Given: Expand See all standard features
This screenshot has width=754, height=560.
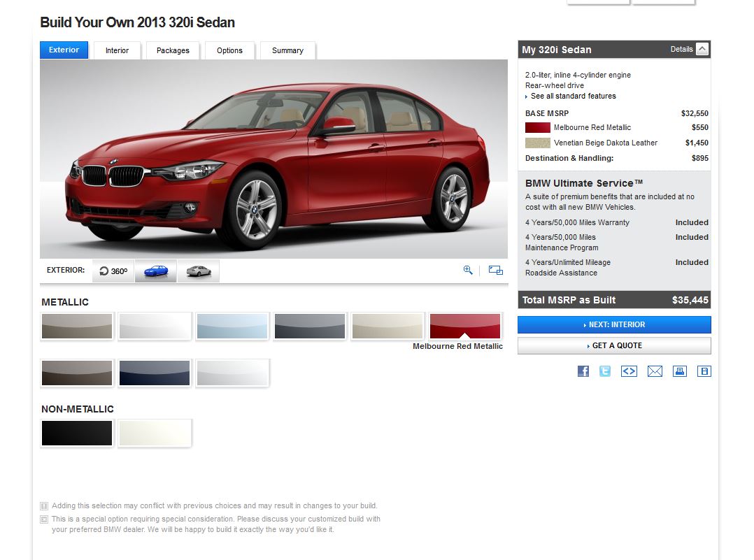Looking at the screenshot, I should (573, 96).
